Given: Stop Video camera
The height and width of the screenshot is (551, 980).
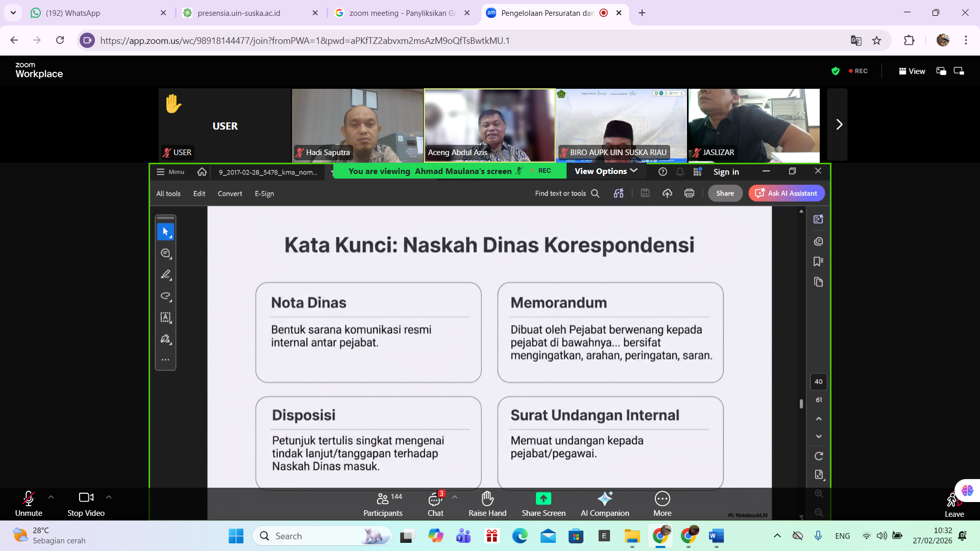Looking at the screenshot, I should [86, 504].
